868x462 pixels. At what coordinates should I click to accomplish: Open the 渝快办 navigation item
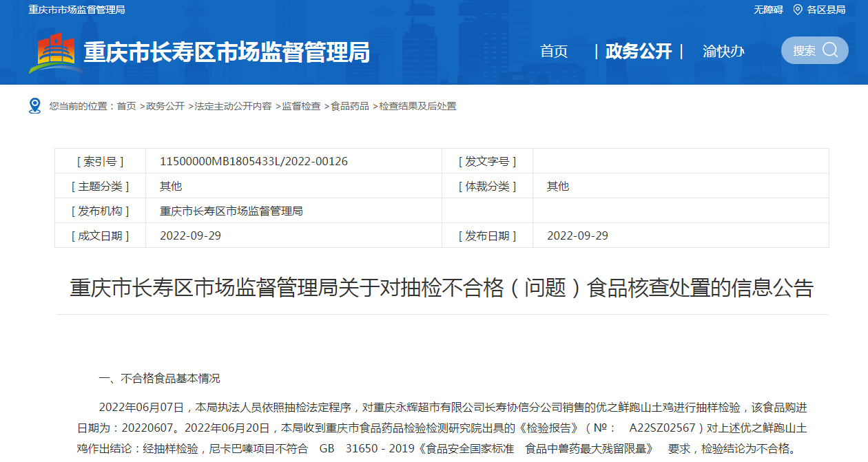(x=723, y=52)
